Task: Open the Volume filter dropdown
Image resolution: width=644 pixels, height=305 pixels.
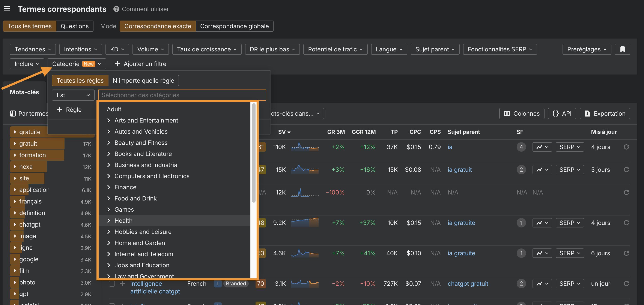Action: tap(150, 49)
